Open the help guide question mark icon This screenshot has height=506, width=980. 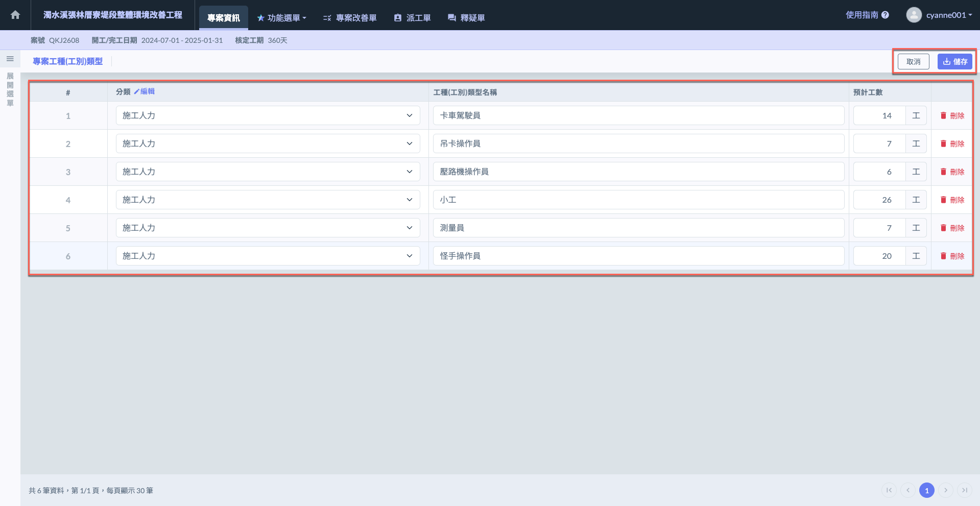[x=885, y=15]
